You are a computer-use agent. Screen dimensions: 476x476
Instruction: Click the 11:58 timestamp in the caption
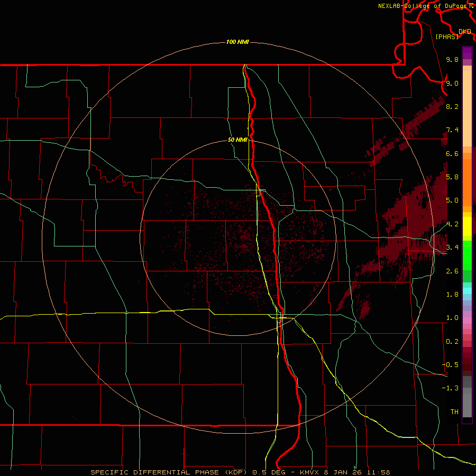[378, 472]
